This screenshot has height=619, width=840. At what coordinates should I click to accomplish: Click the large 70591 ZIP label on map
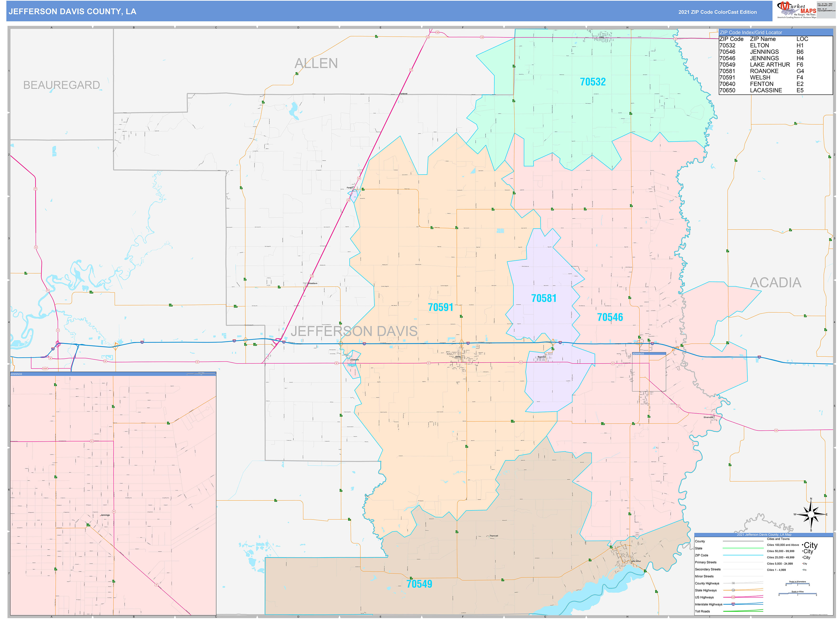pos(441,307)
